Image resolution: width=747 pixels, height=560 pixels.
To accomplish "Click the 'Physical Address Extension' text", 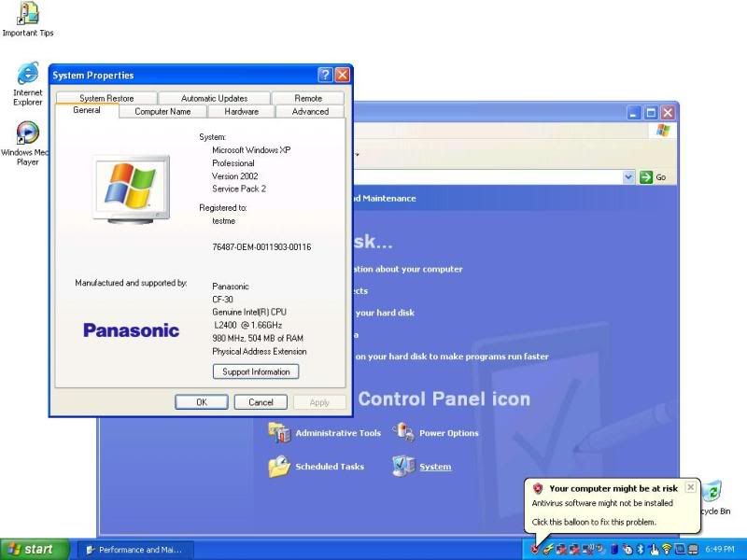I will (x=260, y=352).
